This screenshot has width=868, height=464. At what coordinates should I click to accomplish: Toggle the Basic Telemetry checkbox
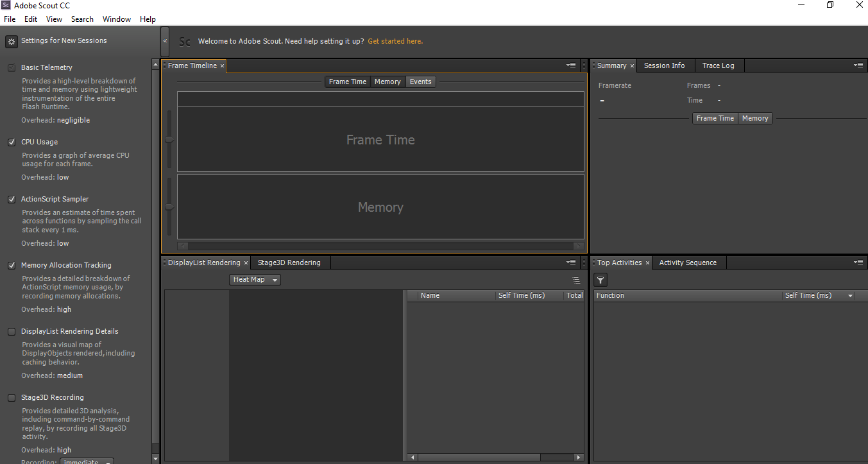(x=12, y=67)
